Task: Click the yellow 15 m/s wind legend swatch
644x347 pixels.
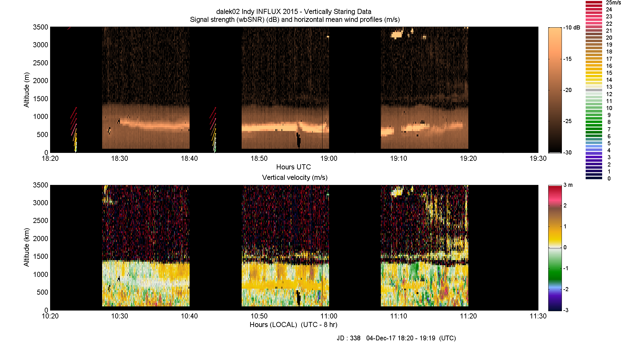Action: [x=594, y=73]
